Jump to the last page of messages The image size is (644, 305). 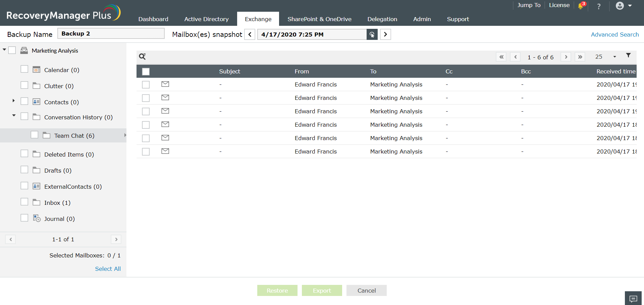point(580,57)
